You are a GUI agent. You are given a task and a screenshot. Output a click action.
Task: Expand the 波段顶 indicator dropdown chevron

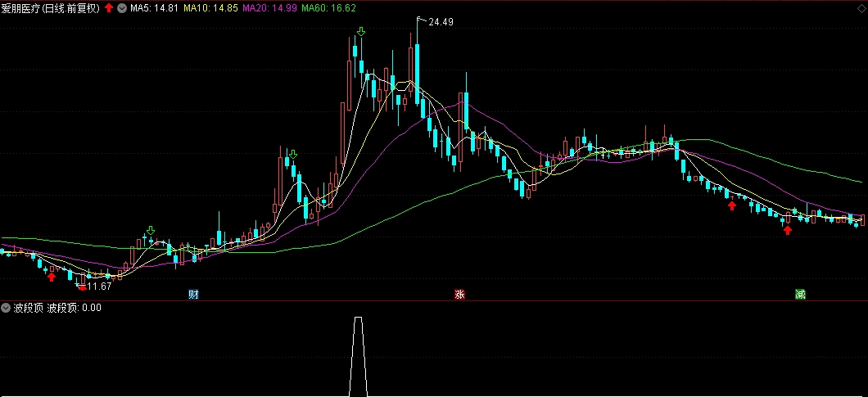click(x=6, y=308)
